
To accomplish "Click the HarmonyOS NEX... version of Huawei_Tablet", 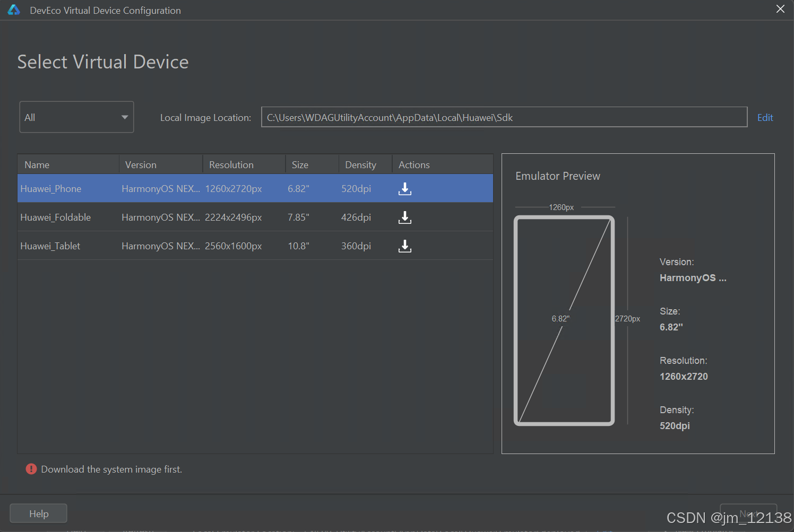I will click(x=161, y=246).
